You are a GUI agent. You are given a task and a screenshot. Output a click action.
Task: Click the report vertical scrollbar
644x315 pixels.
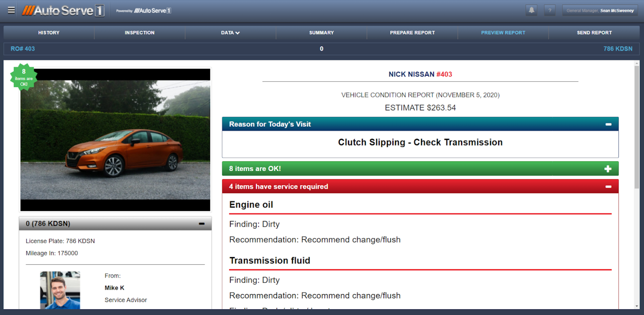point(637,127)
